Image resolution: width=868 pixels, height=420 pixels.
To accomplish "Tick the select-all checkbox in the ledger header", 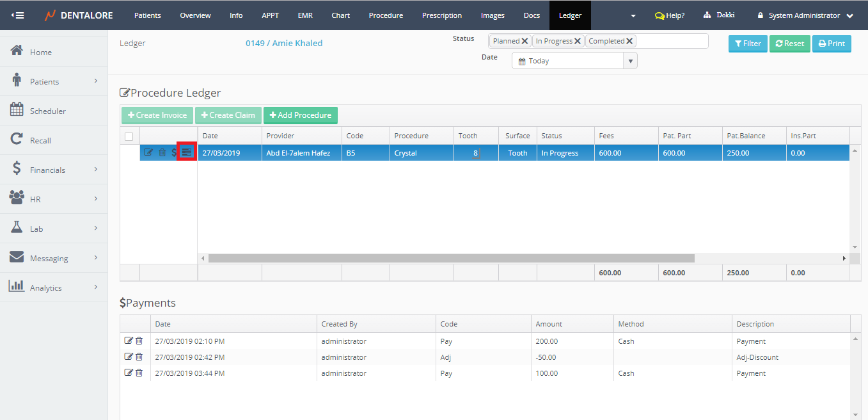I will pos(129,136).
